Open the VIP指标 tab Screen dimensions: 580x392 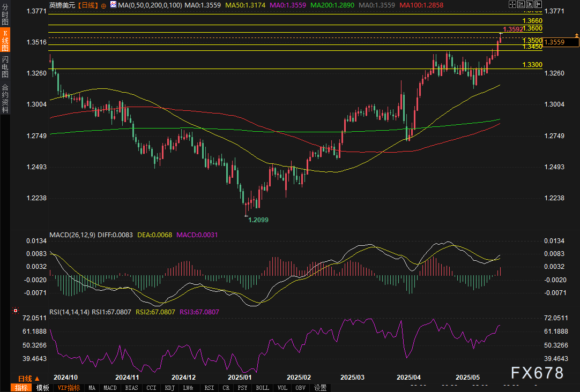[69, 388]
